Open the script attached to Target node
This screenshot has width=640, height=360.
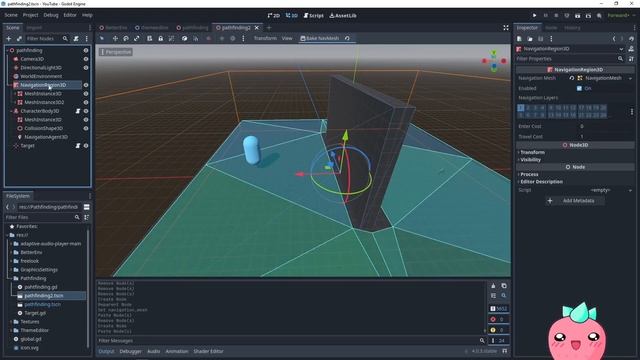(78, 146)
